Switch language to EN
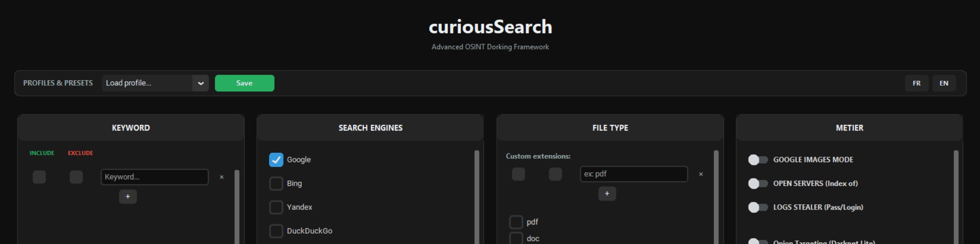The image size is (980, 244). tap(944, 83)
